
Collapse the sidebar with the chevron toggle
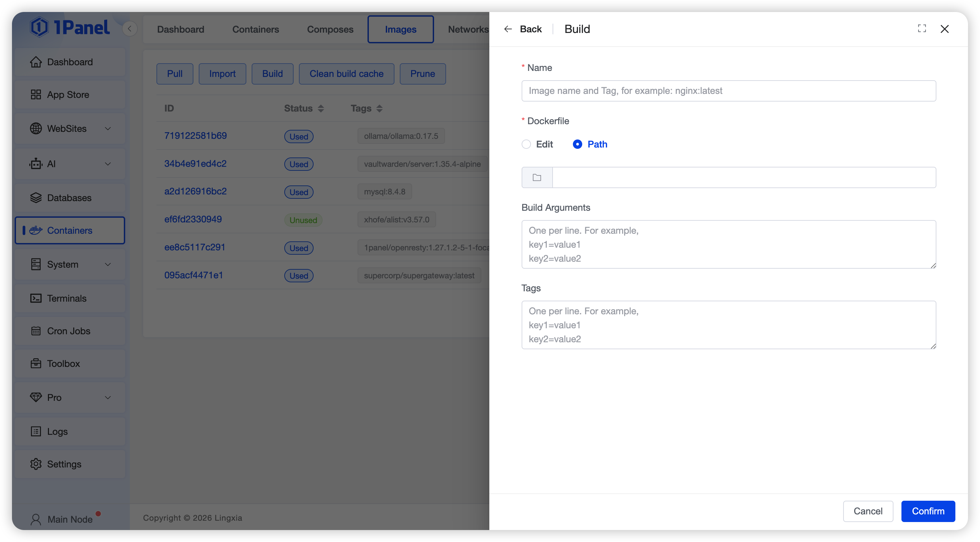coord(130,29)
